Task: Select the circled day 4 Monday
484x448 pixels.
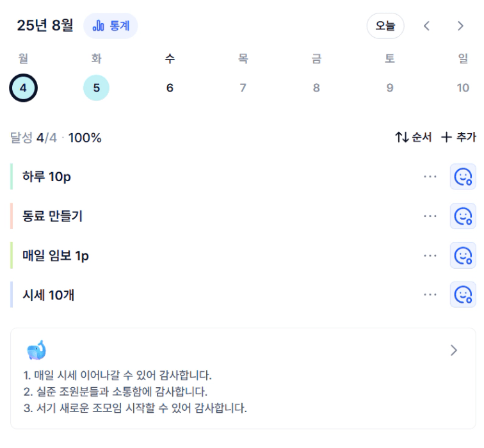Action: 23,88
